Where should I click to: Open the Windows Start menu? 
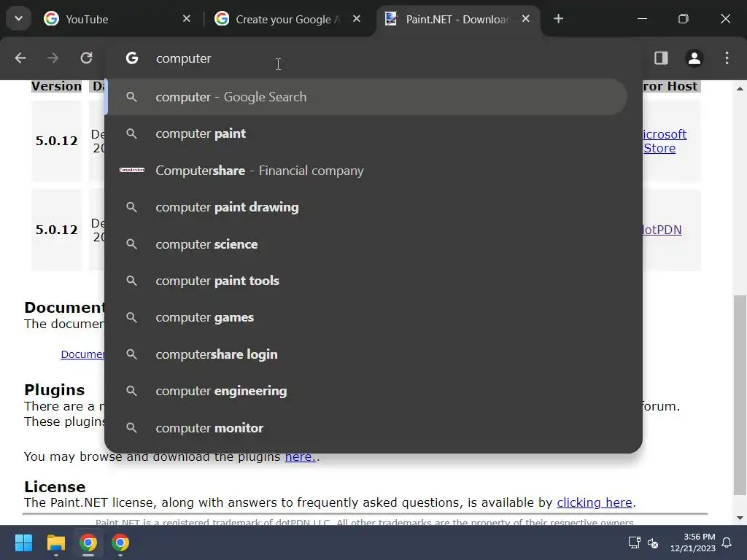23,542
